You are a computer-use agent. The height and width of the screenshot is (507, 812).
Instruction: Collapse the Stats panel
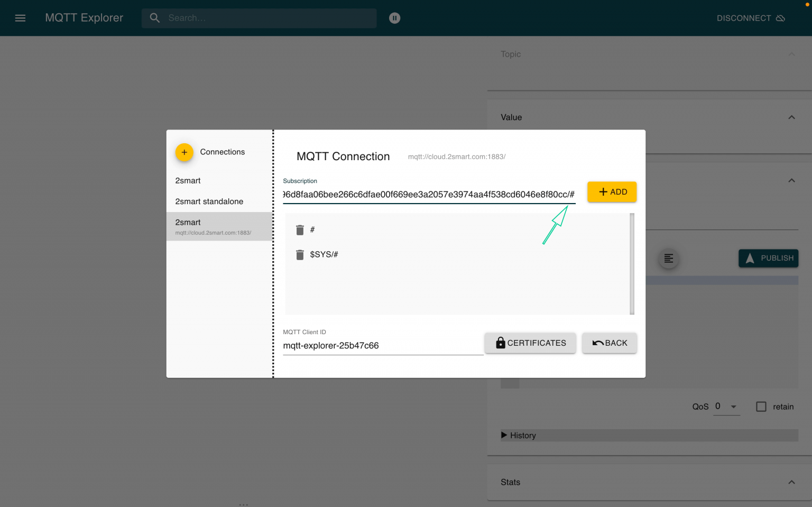point(791,482)
